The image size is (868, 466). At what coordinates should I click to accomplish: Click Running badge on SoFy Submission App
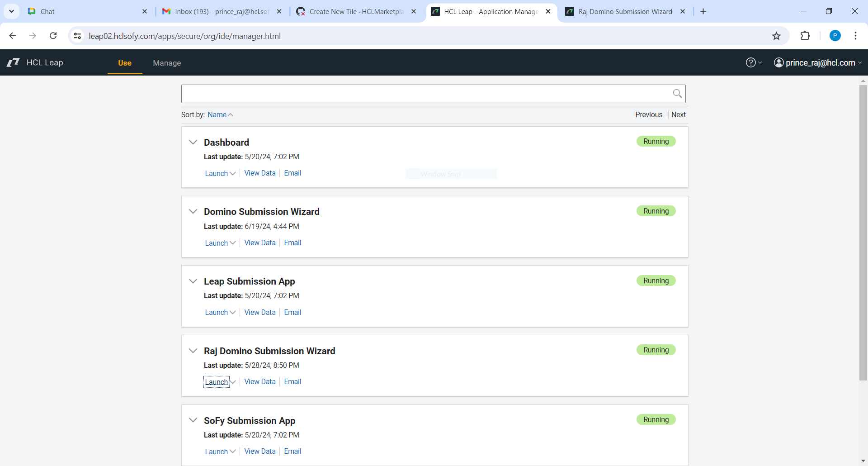coord(656,419)
